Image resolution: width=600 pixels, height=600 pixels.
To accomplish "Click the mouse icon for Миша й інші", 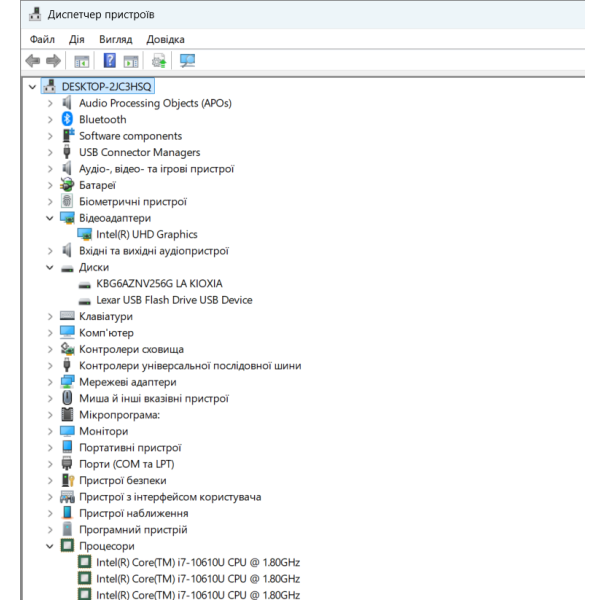I will coord(67,398).
